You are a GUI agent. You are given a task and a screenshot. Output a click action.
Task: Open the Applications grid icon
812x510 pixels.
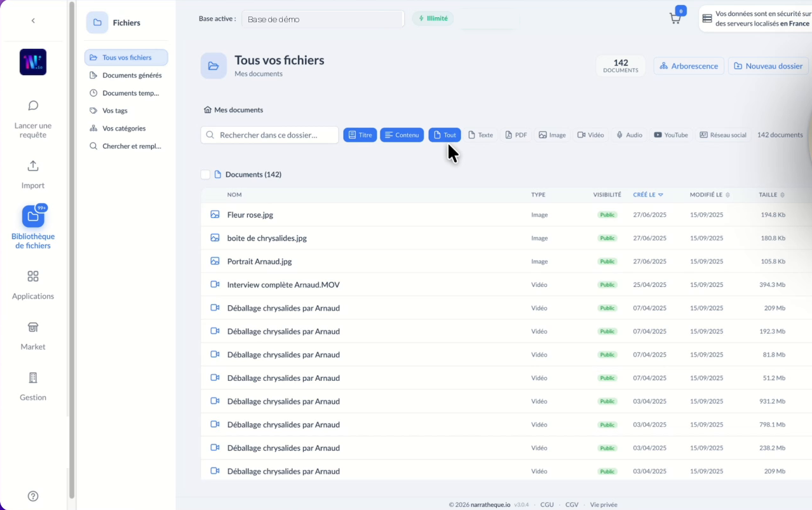point(33,277)
